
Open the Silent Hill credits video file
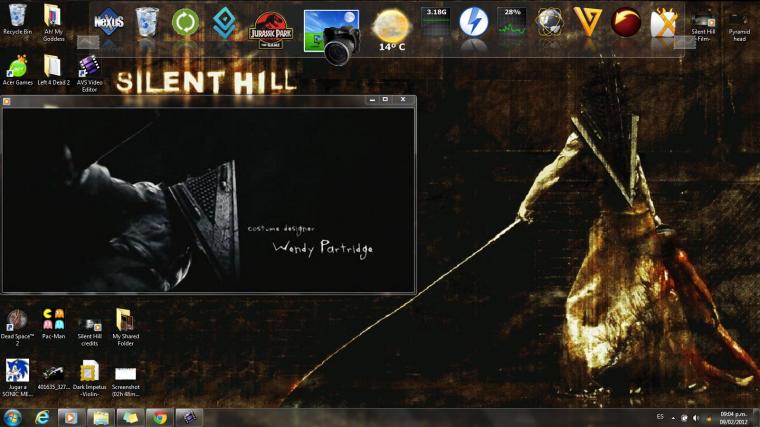(90, 331)
